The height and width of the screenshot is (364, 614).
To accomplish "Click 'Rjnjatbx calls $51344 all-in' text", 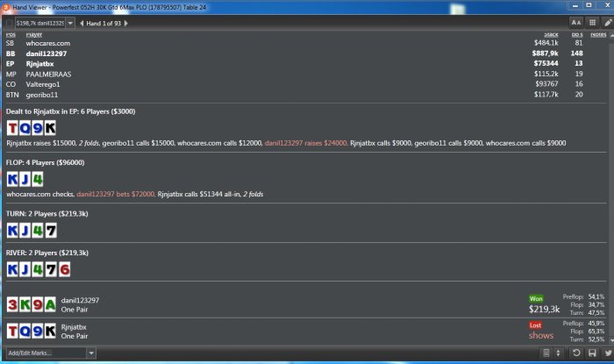I will coord(198,194).
